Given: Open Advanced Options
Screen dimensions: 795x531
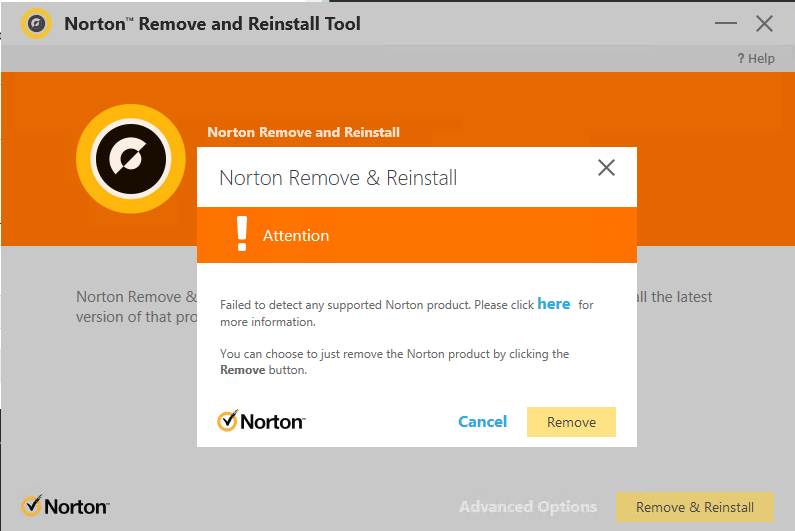Looking at the screenshot, I should click(x=528, y=507).
